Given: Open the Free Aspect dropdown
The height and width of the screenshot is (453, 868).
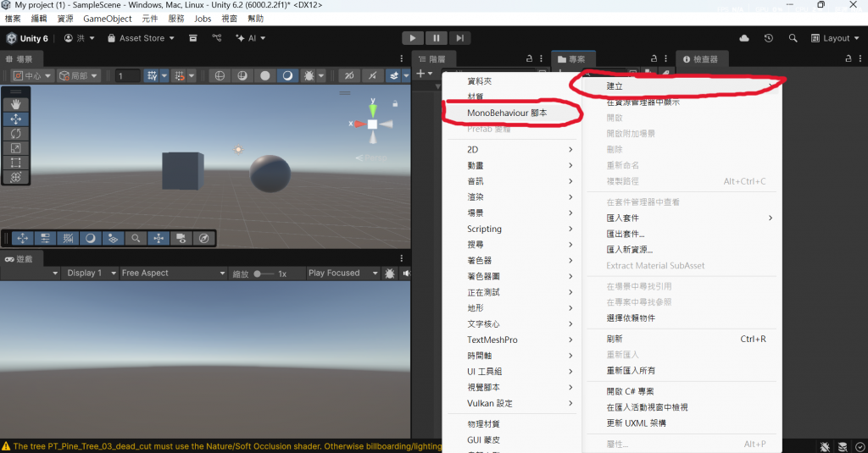Looking at the screenshot, I should point(173,273).
